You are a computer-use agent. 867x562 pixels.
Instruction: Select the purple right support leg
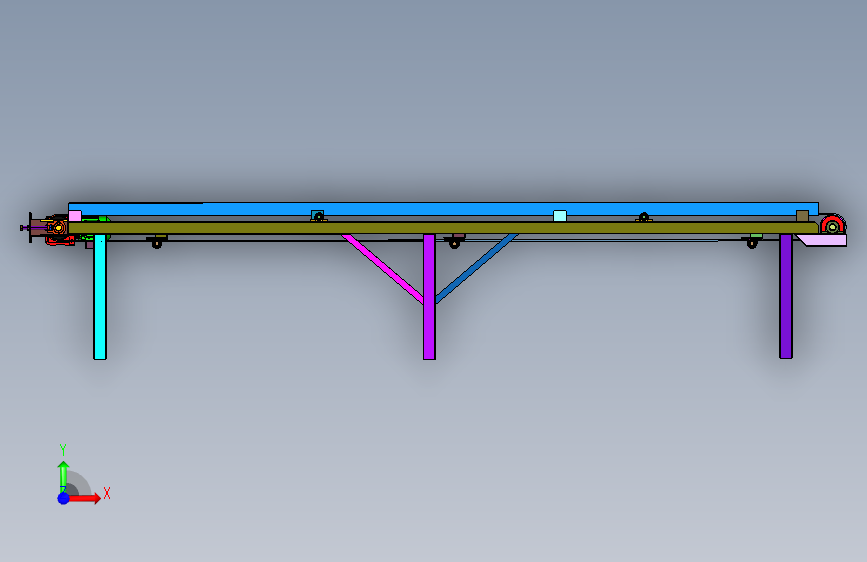[x=786, y=296]
